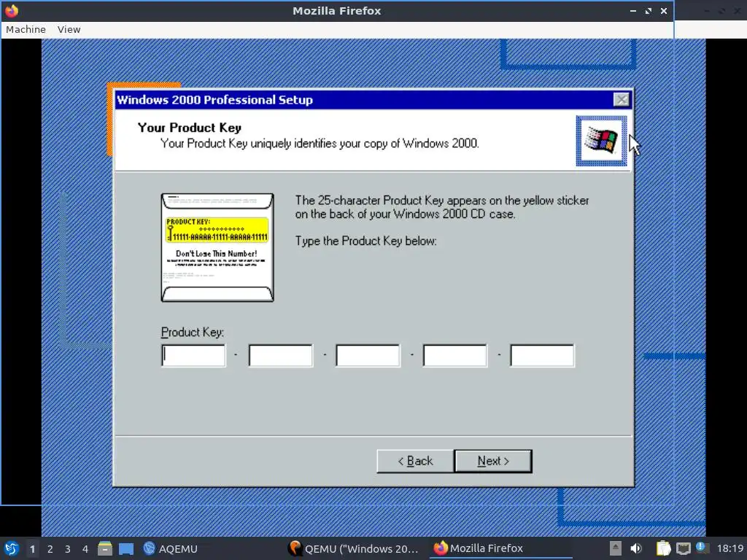Screen dimensions: 747x560
Task: Minimize the Mozilla Firefox window
Action: point(632,10)
